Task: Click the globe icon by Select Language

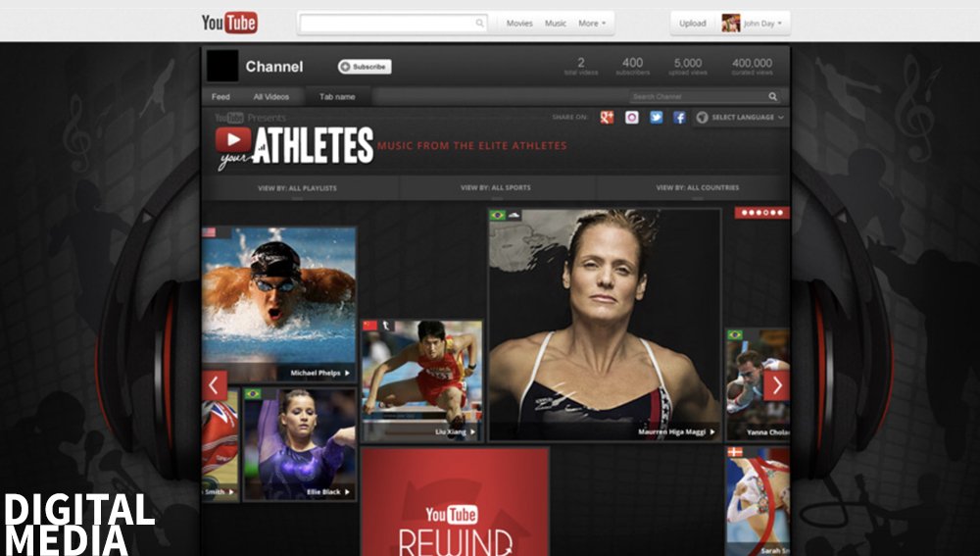Action: 702,118
